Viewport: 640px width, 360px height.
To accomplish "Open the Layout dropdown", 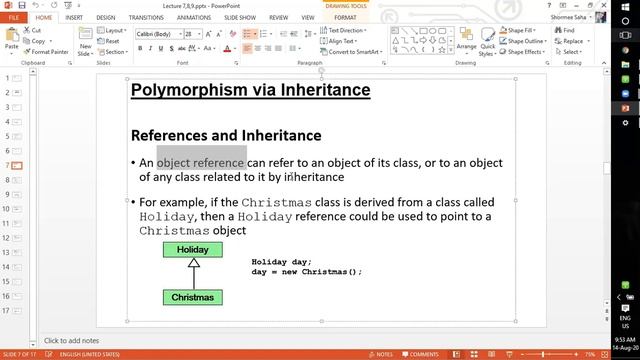I will (x=112, y=31).
